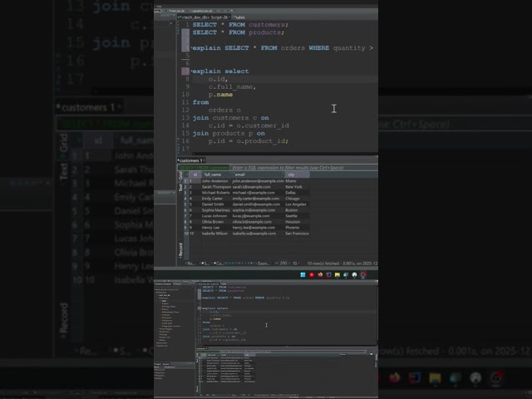Click the 'explain SELECT * FROM orders' line

pos(283,48)
